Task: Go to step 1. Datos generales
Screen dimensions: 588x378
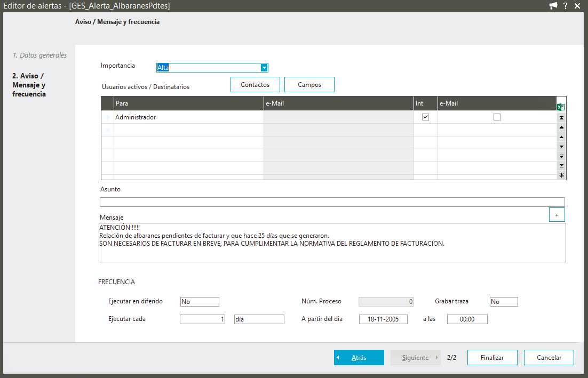Action: click(x=39, y=55)
